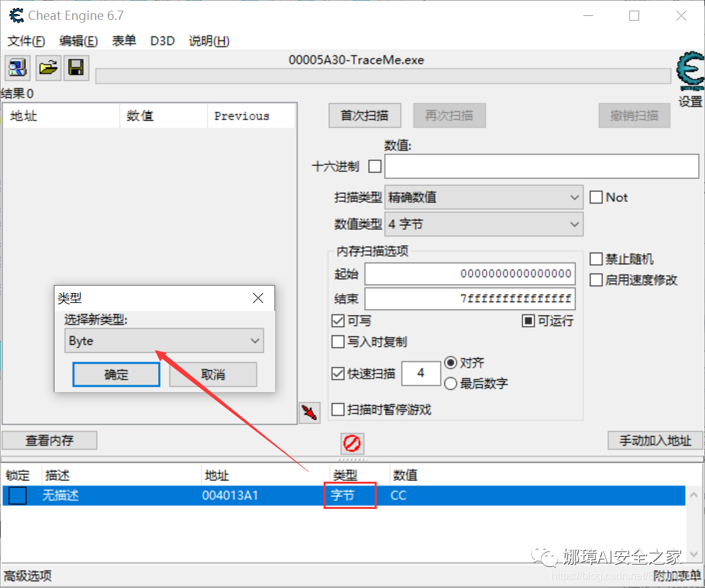Click the 地址 column header in results
Screen dimensions: 705x588
(61, 116)
